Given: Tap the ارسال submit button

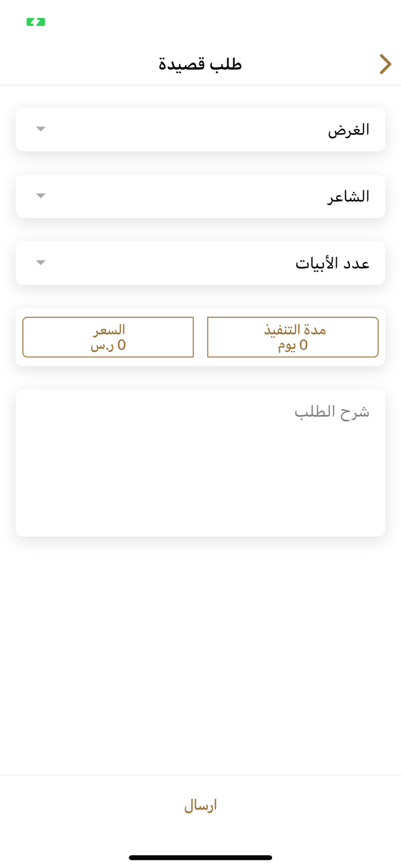Looking at the screenshot, I should click(200, 804).
